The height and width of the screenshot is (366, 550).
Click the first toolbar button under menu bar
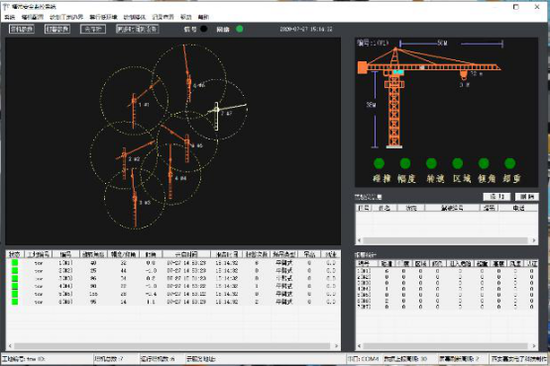(22, 29)
